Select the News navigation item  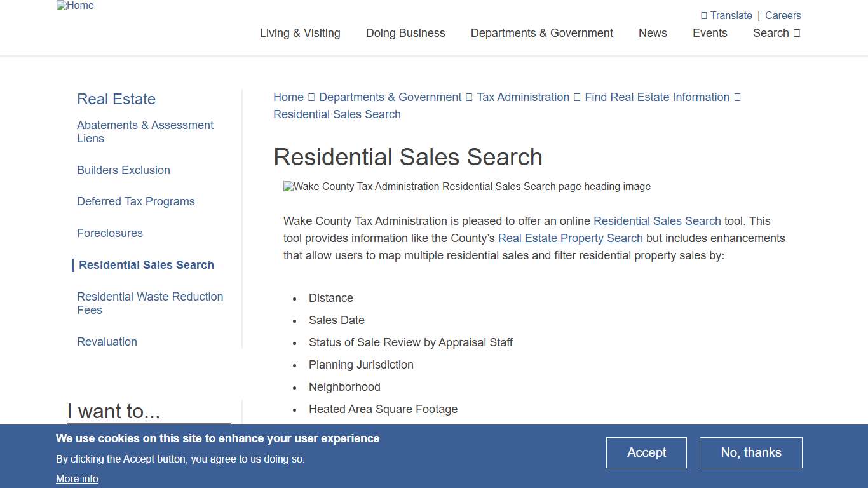coord(653,33)
